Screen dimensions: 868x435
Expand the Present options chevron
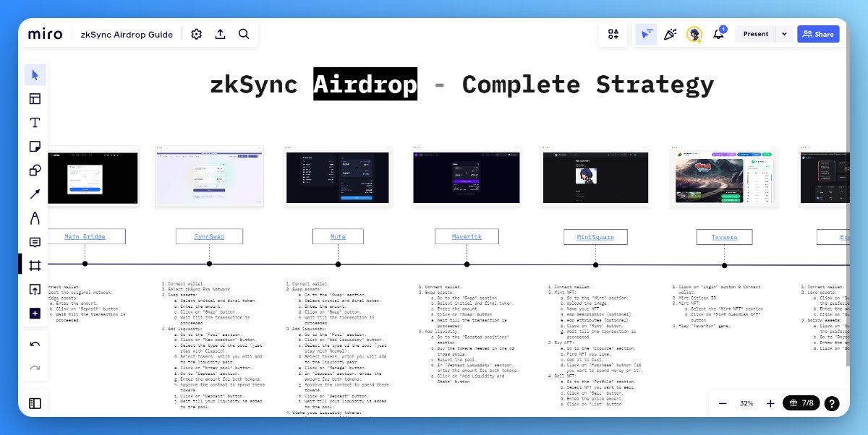click(x=784, y=34)
